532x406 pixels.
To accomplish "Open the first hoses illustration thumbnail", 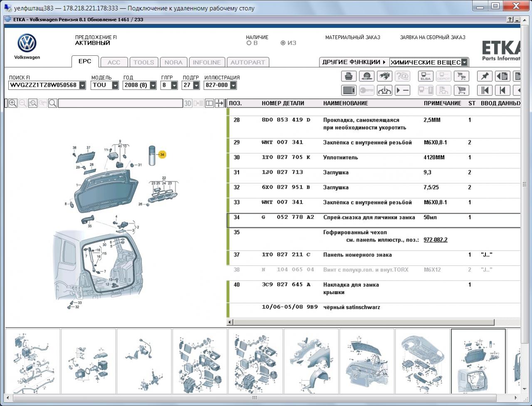I will click(x=32, y=361).
